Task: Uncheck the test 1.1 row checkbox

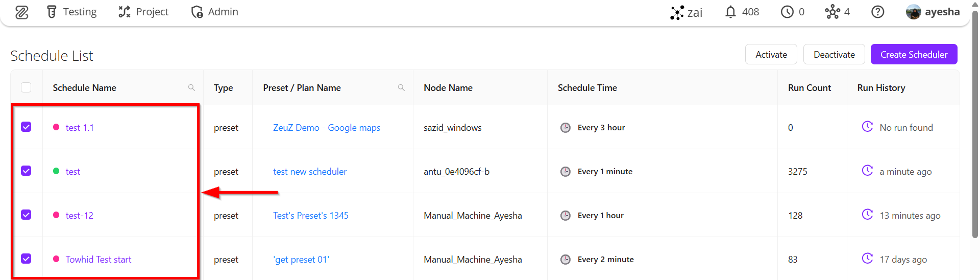Action: click(x=26, y=127)
